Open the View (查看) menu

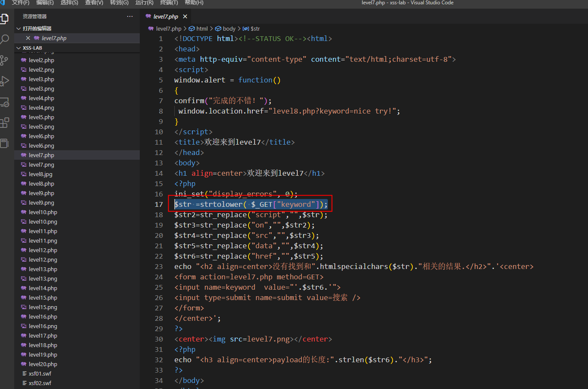pyautogui.click(x=94, y=3)
